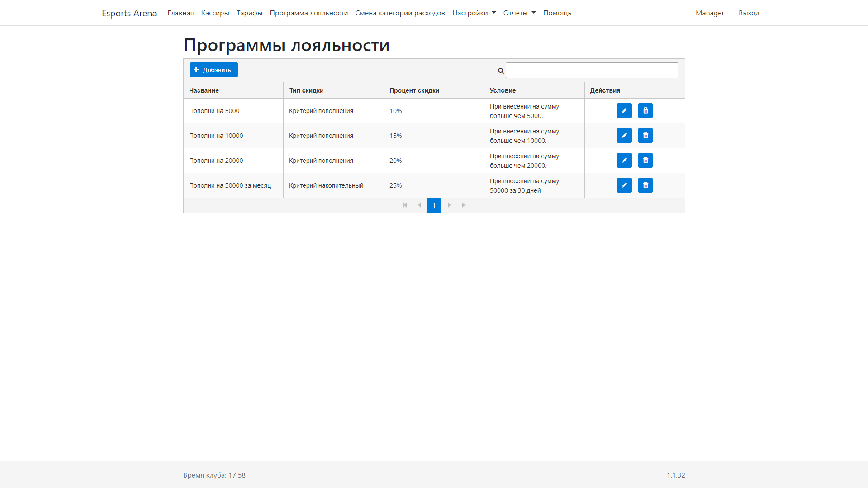Delete the "Пополни на 50000 за месяц" entry
The image size is (868, 488).
(645, 185)
